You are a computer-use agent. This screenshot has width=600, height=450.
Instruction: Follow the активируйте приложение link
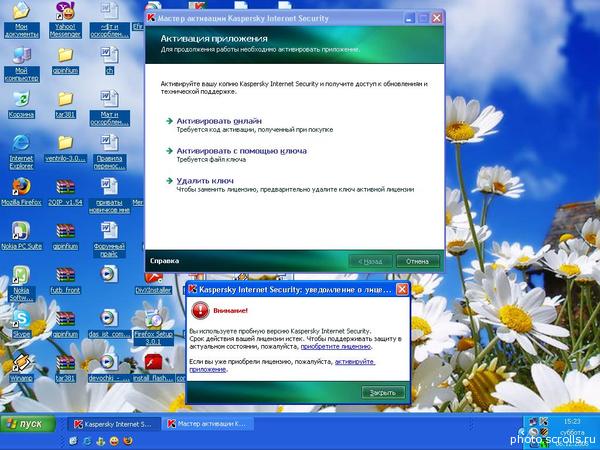[282, 365]
